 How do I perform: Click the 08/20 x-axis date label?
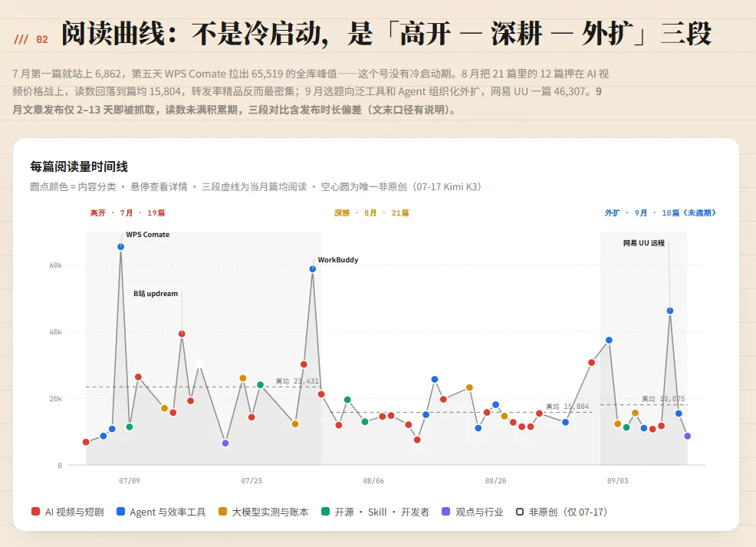pyautogui.click(x=495, y=480)
